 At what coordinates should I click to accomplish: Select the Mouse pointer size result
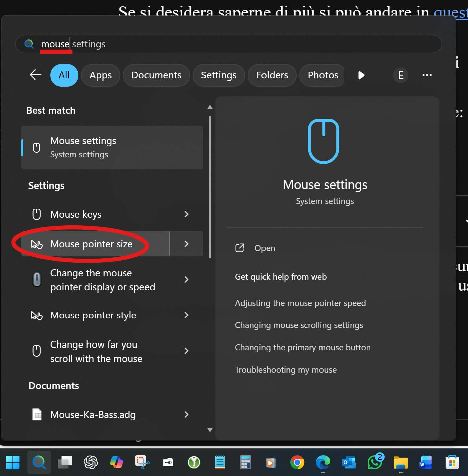click(91, 244)
